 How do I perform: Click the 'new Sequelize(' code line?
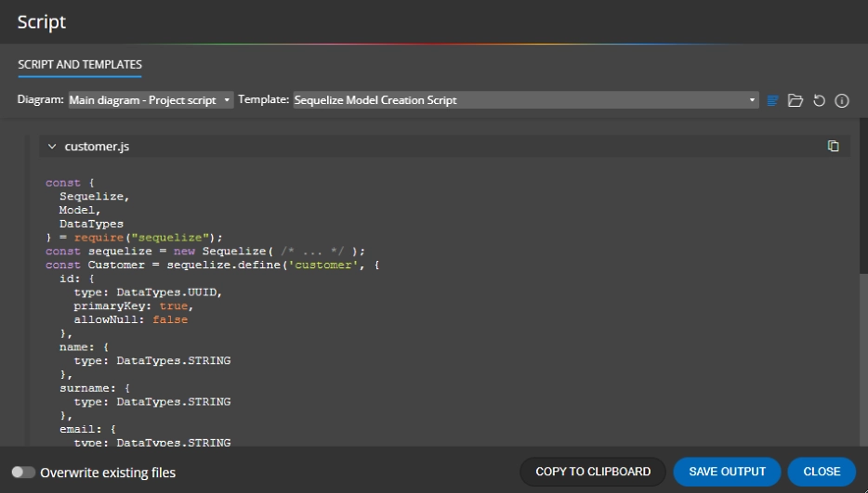(x=205, y=252)
